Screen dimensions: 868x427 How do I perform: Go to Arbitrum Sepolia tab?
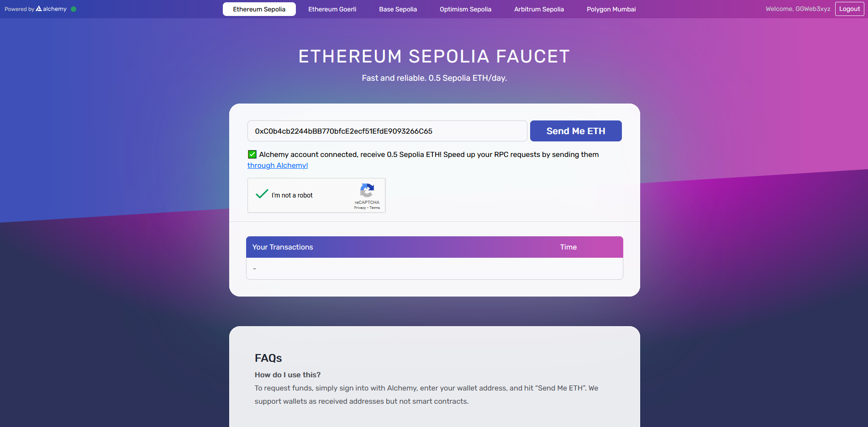point(539,9)
